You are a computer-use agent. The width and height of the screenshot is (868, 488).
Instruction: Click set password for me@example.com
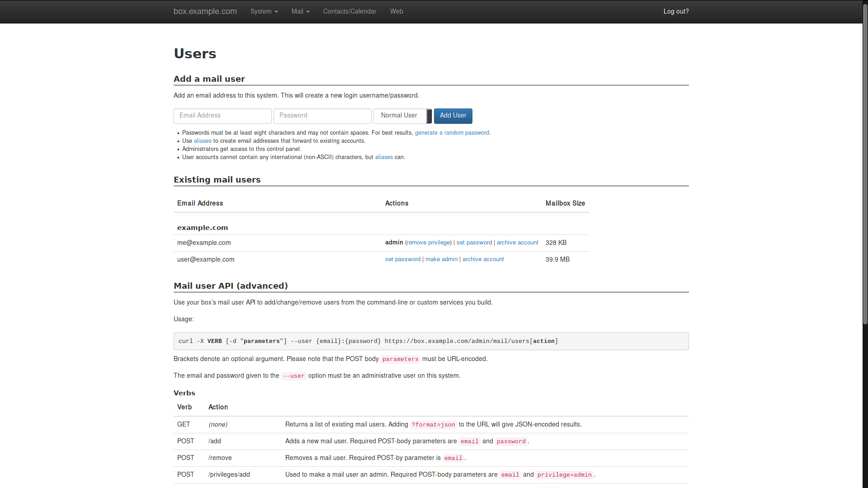point(474,243)
